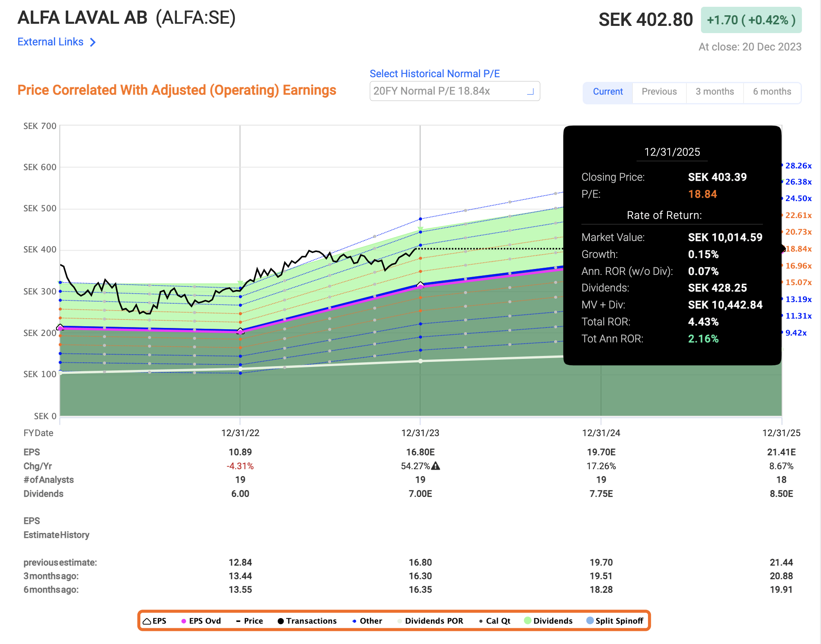Click the warning triangle next to 54.27%
821x644 pixels.
pyautogui.click(x=436, y=466)
